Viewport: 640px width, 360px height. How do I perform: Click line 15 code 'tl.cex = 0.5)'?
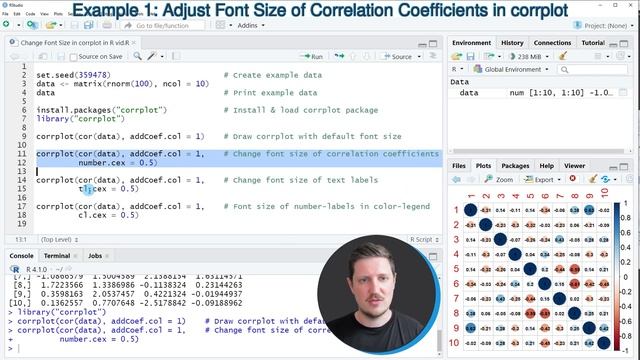pyautogui.click(x=109, y=189)
